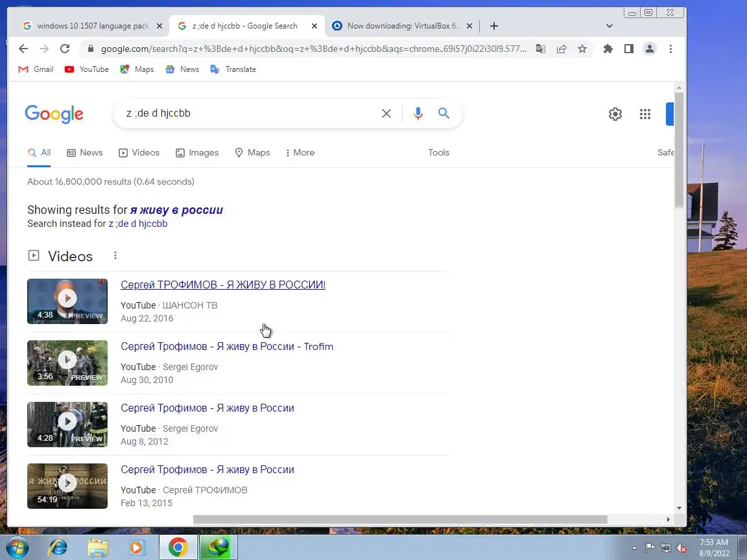Launch Internet Explorer from taskbar
This screenshot has width=747, height=560.
click(58, 548)
